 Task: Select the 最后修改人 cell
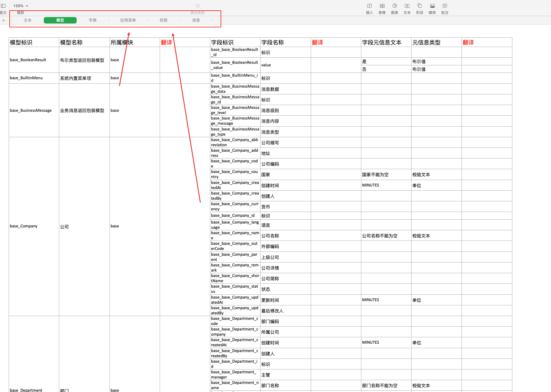point(286,311)
